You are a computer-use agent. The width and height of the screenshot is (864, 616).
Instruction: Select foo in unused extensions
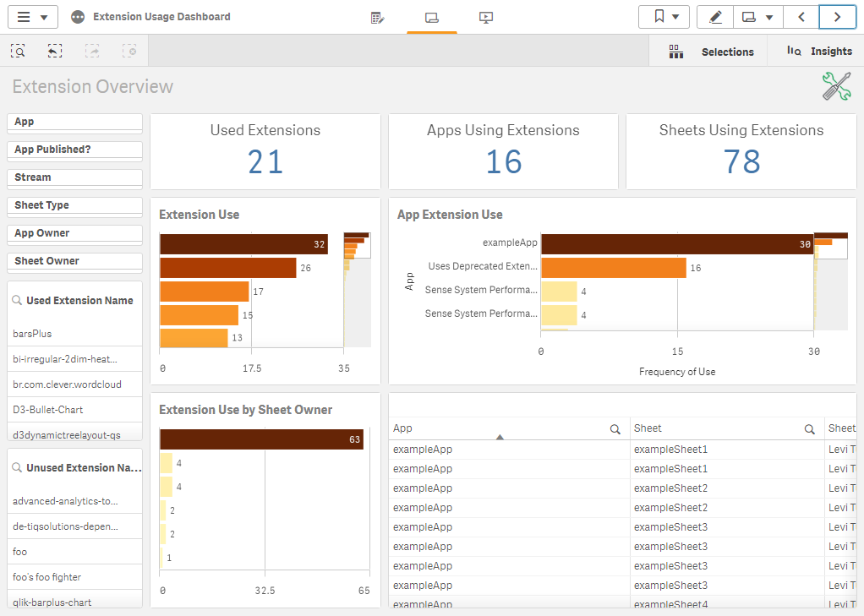pyautogui.click(x=75, y=552)
